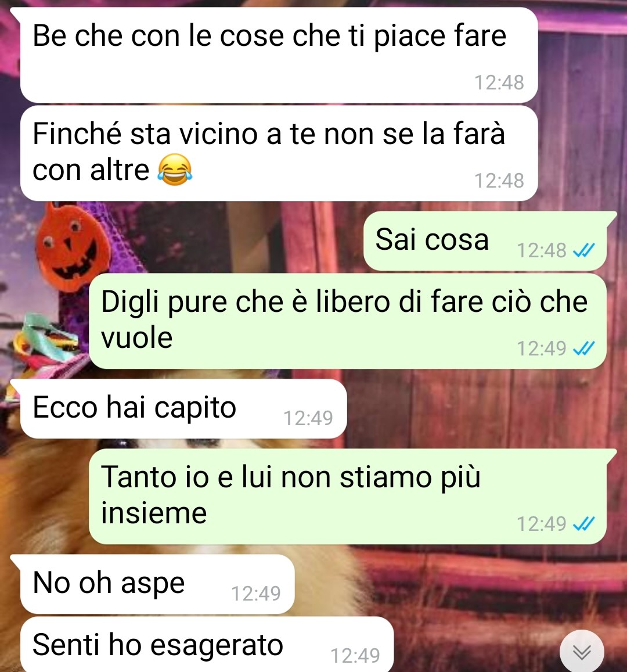Tap read checkmarks on 'Tanto io e lui' message

(583, 523)
